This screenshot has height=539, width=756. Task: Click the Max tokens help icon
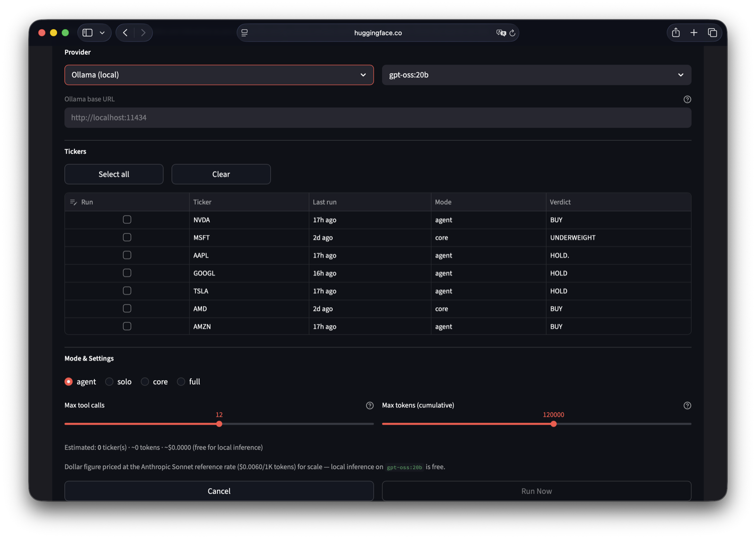click(x=687, y=405)
